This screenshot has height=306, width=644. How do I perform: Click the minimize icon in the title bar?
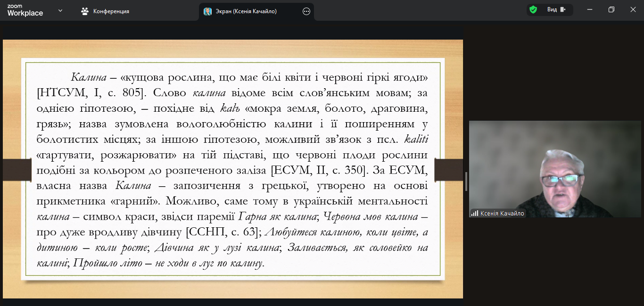tap(588, 9)
